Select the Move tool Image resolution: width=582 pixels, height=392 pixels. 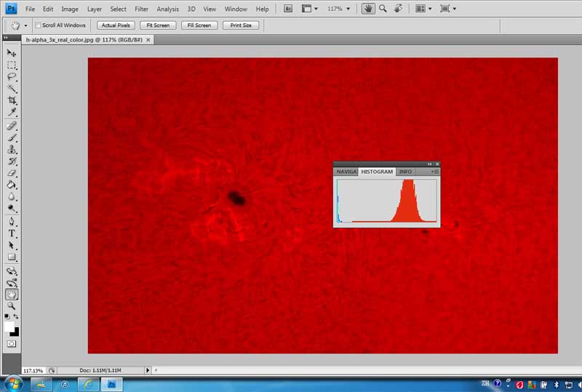[x=12, y=53]
